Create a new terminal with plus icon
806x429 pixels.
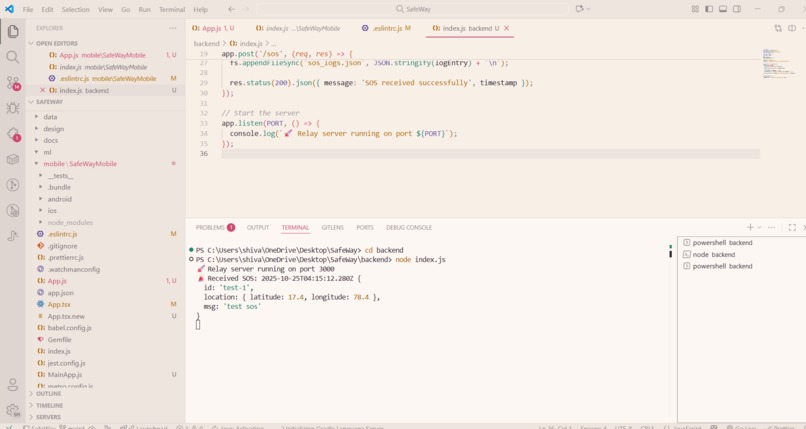750,227
